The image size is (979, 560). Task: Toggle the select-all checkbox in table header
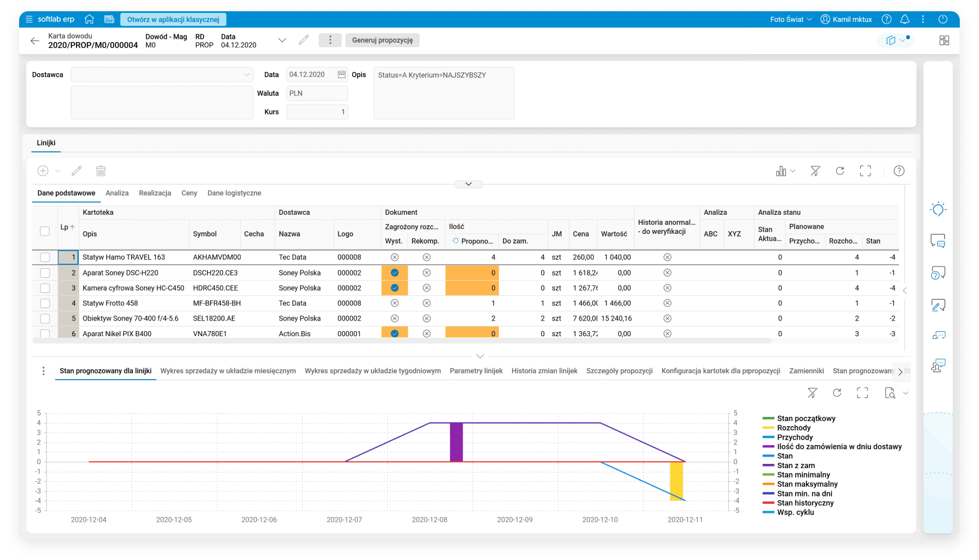pos(45,231)
